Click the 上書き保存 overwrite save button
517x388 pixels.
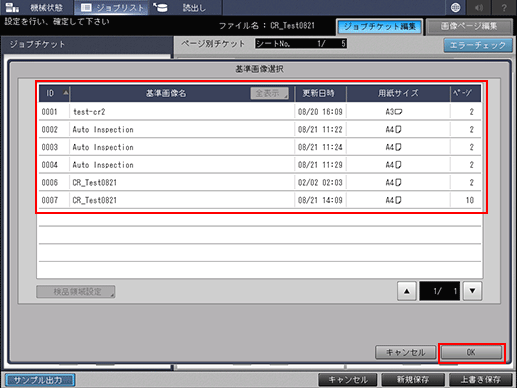(480, 380)
